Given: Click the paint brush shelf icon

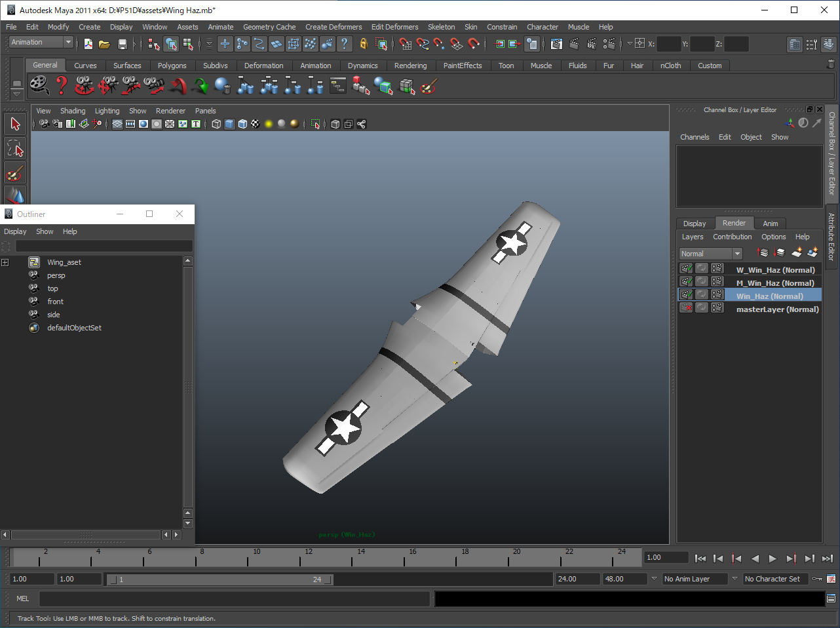Looking at the screenshot, I should [429, 86].
